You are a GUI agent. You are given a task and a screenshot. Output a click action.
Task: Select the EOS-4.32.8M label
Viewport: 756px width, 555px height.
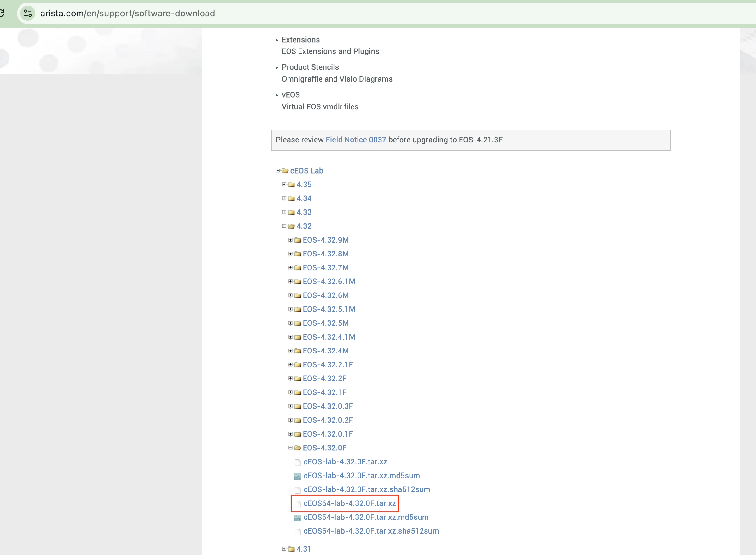coord(326,254)
